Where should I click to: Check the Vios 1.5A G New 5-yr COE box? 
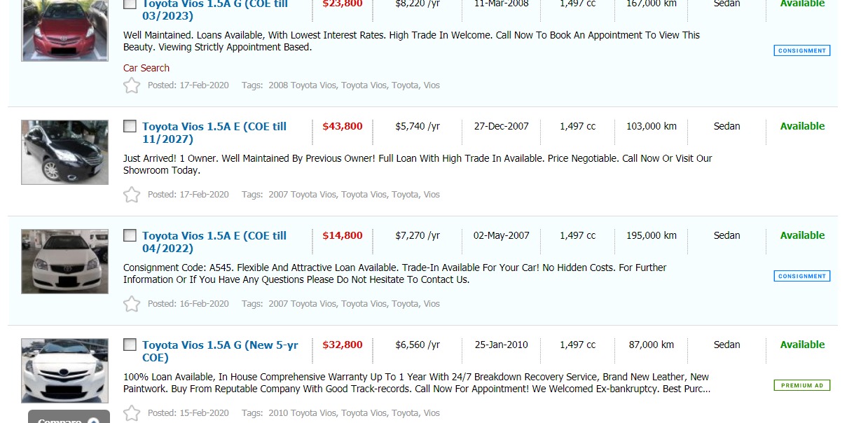pos(130,345)
